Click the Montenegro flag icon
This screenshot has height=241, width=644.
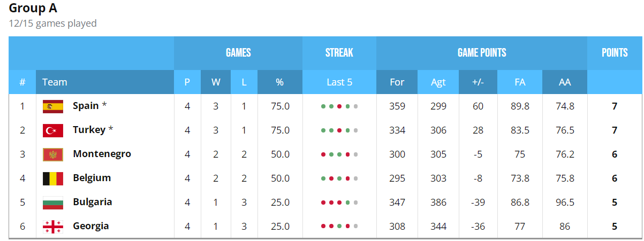pyautogui.click(x=53, y=154)
